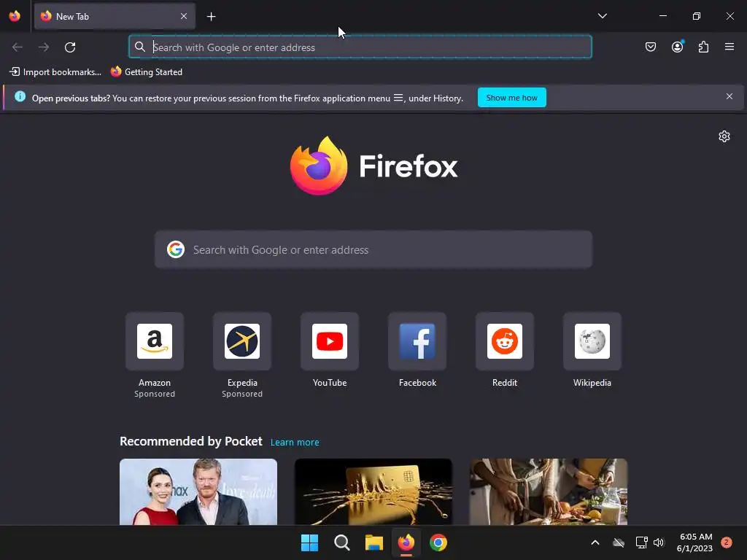Open the notification badge showing 2
Image resolution: width=747 pixels, height=560 pixels.
[727, 542]
